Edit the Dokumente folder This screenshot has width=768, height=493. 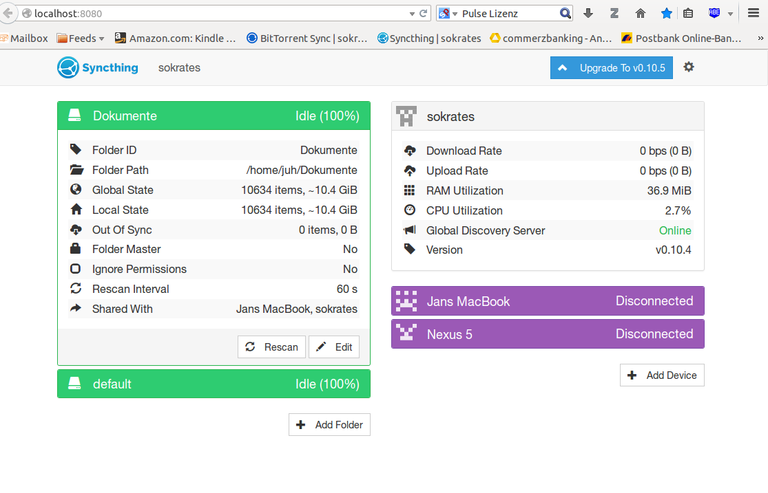pos(334,347)
